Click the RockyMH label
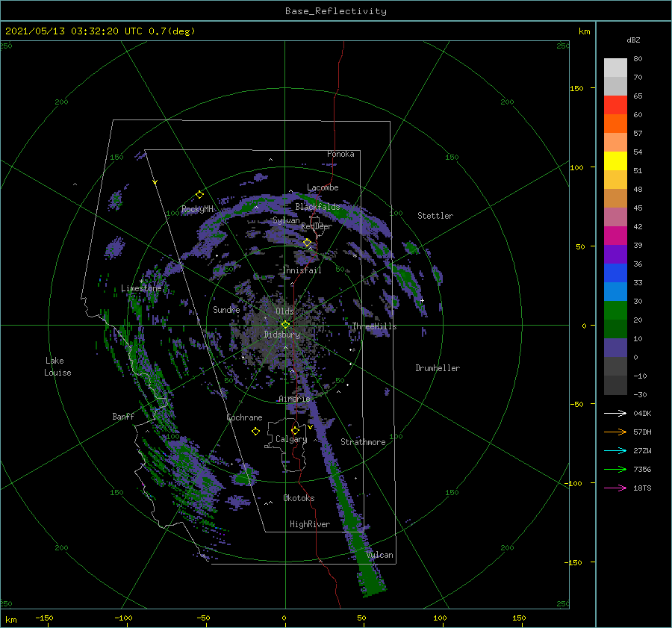The width and height of the screenshot is (672, 628). (197, 209)
